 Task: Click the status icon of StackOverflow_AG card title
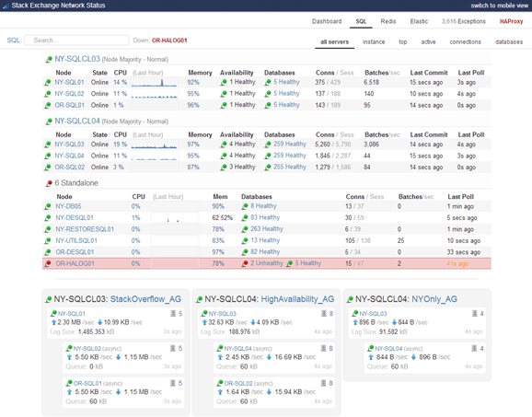(48, 299)
